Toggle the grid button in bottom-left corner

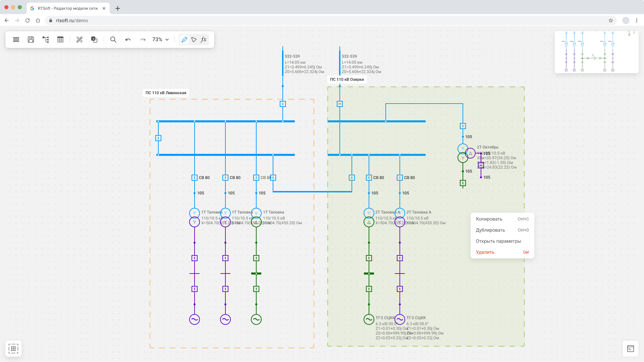13,349
